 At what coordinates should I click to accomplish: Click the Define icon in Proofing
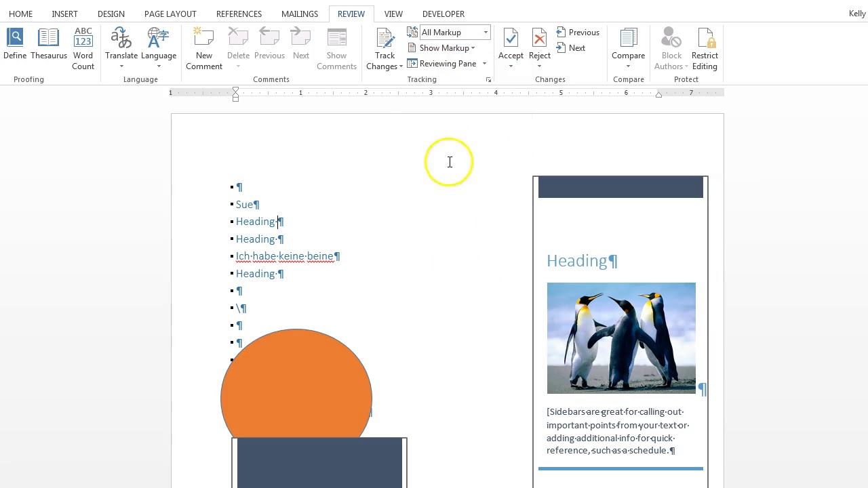tap(15, 38)
